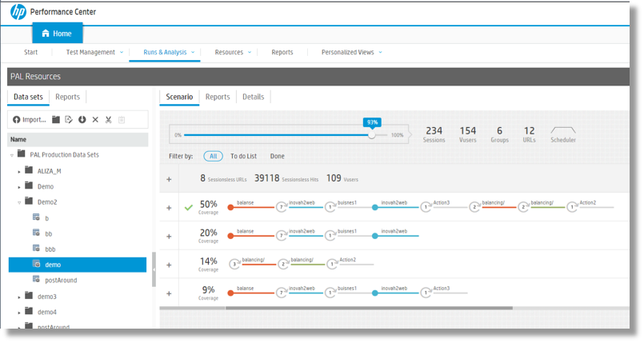Expand the demo4 folder arrow

19,313
